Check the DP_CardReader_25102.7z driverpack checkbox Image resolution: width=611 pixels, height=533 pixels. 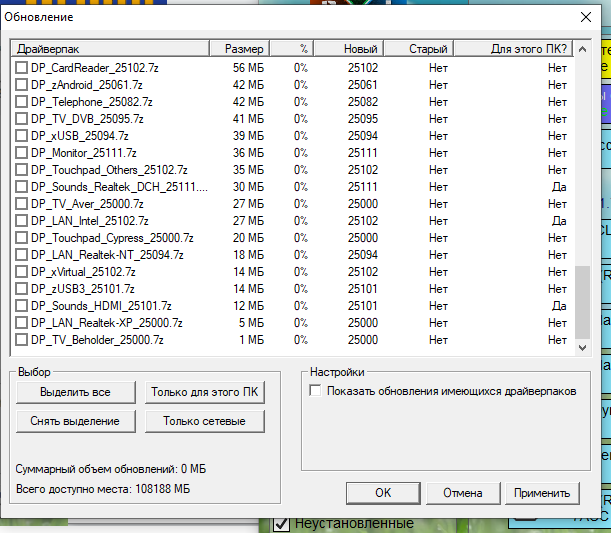(22, 67)
